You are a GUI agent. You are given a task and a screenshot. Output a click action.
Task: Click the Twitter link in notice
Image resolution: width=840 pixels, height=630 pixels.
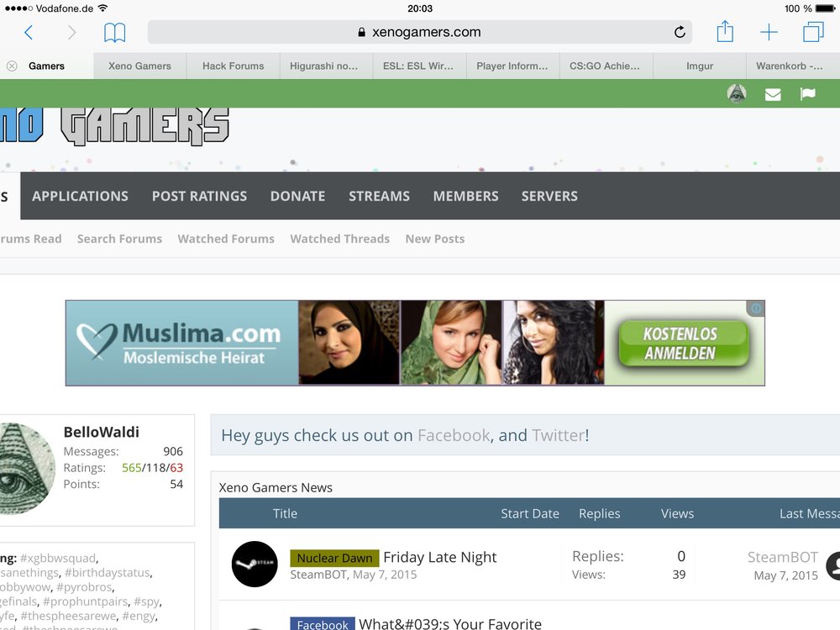coord(559,435)
